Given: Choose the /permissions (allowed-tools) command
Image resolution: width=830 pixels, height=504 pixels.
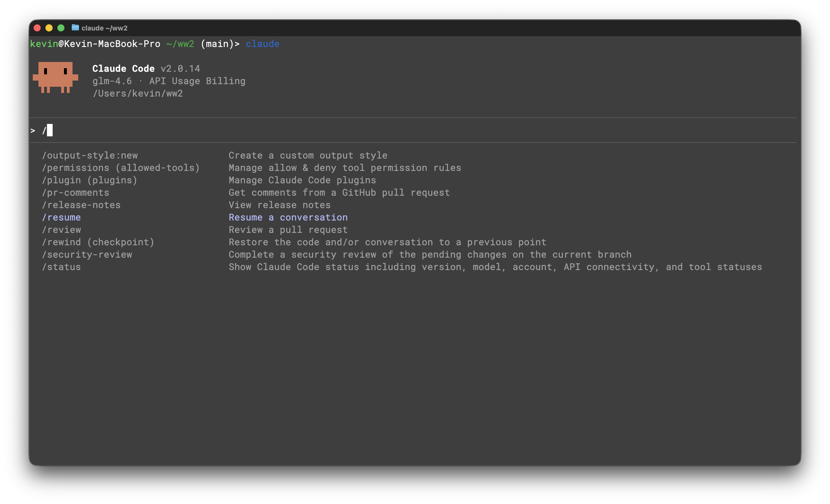Looking at the screenshot, I should coord(121,168).
